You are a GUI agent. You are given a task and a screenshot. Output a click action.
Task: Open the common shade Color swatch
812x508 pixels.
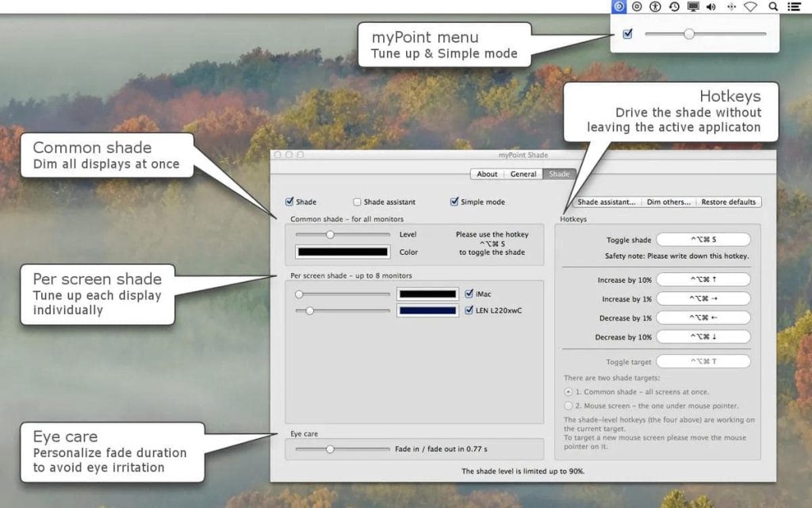[343, 252]
